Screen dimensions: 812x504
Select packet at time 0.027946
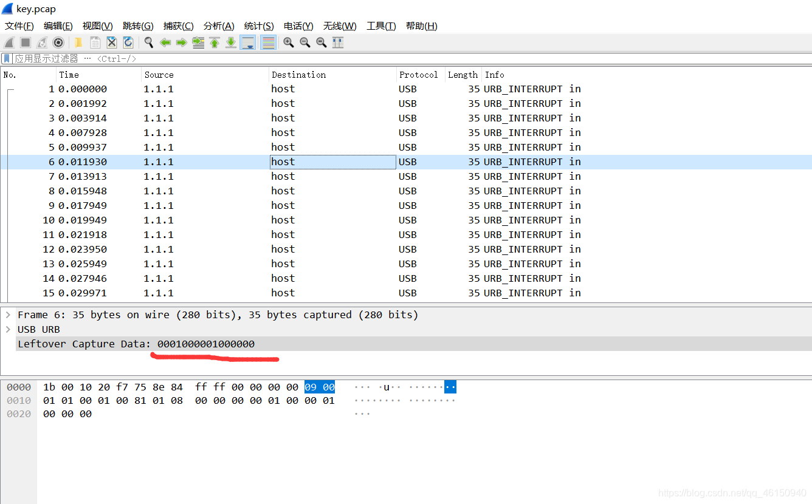(x=406, y=278)
